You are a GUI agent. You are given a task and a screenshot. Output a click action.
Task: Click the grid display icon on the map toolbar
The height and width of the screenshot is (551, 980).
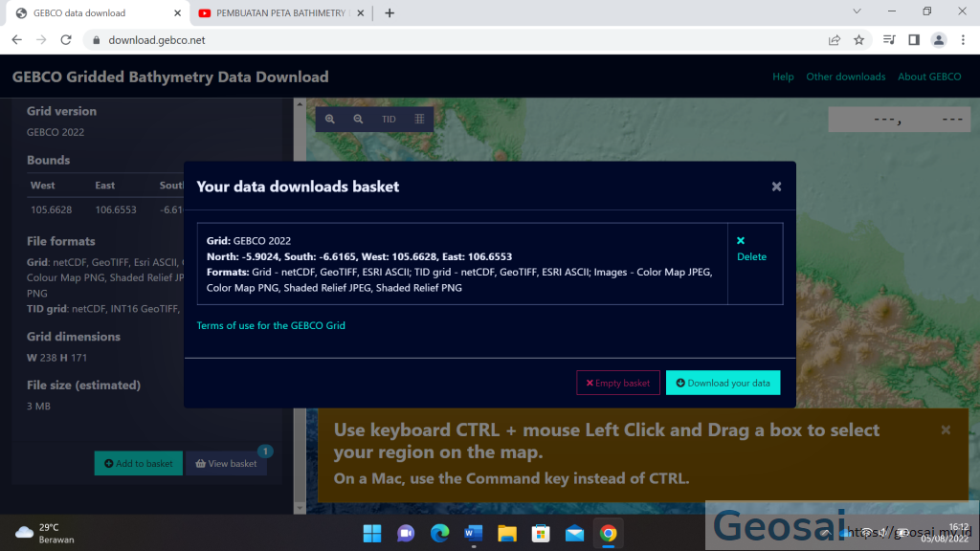(x=419, y=119)
